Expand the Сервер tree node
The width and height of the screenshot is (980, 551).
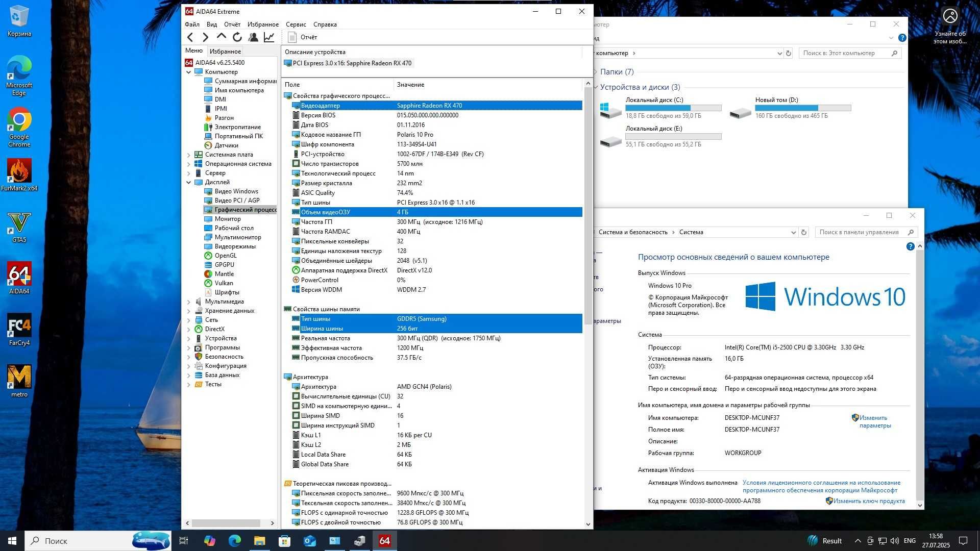188,173
